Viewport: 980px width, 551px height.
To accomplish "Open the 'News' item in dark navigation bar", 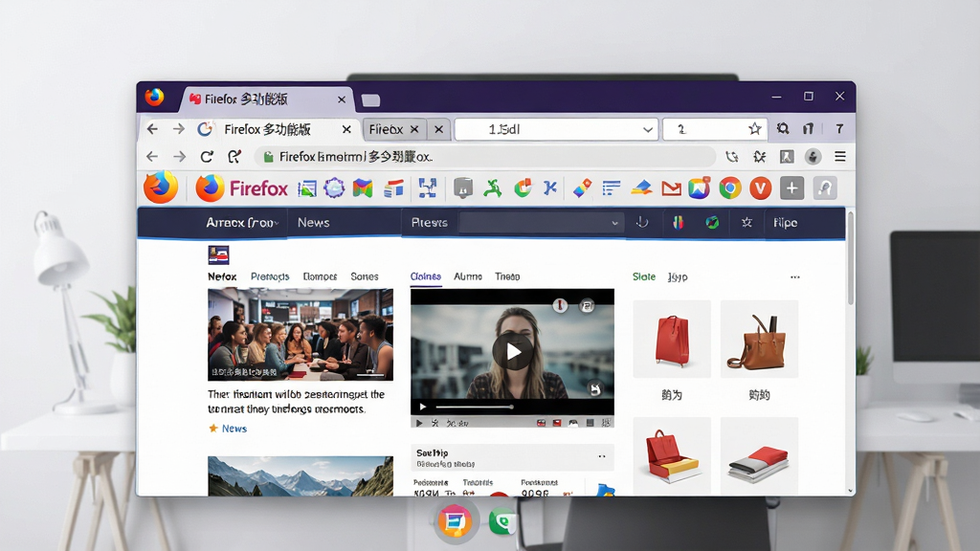I will (313, 222).
